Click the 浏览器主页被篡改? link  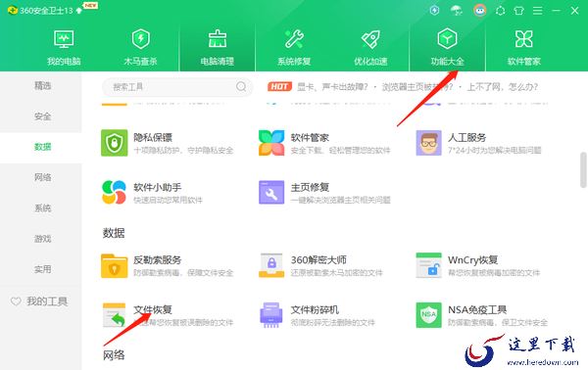[417, 87]
